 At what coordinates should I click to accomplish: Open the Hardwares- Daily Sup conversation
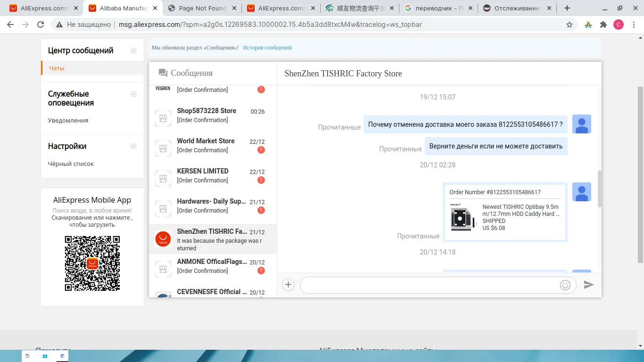tap(213, 209)
